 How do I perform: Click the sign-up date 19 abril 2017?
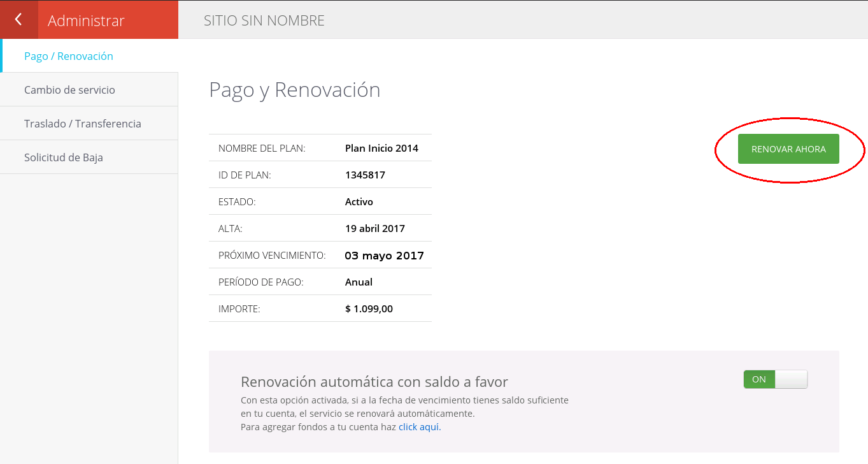pos(375,228)
